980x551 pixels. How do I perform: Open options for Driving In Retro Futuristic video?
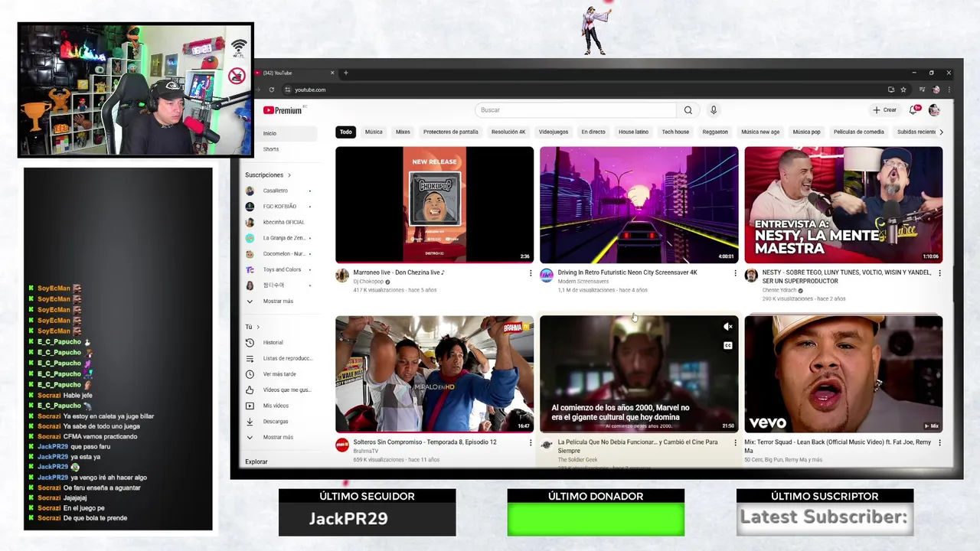coord(735,272)
